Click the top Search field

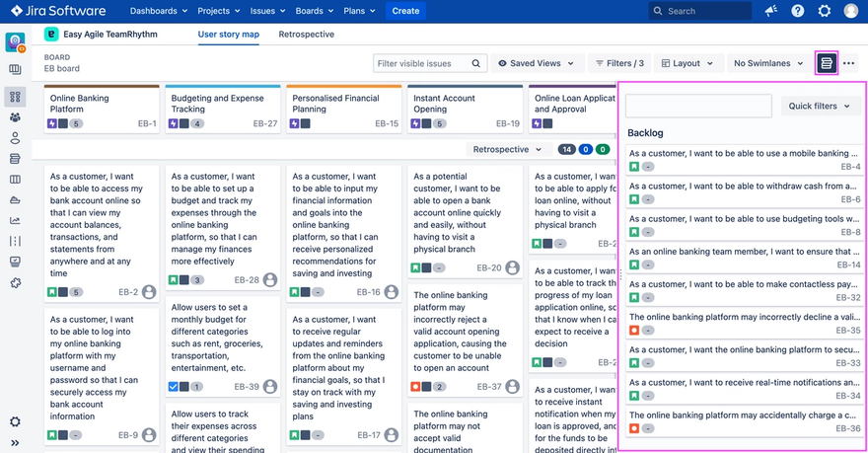[699, 11]
